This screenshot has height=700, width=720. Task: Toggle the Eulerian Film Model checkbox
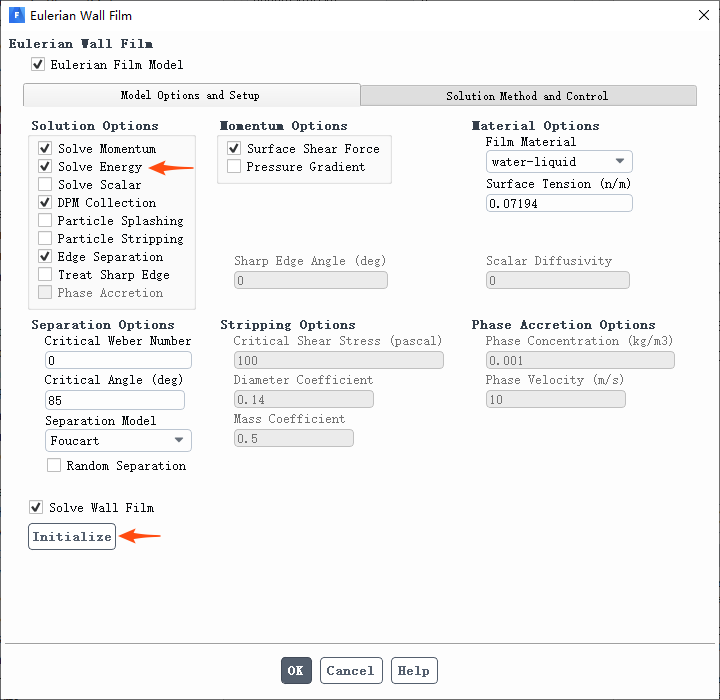point(38,65)
